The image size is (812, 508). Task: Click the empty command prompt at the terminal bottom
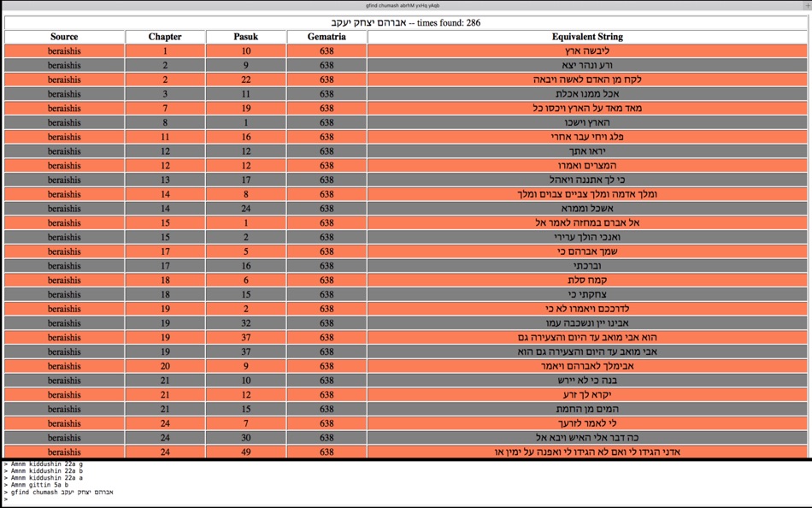point(6,499)
